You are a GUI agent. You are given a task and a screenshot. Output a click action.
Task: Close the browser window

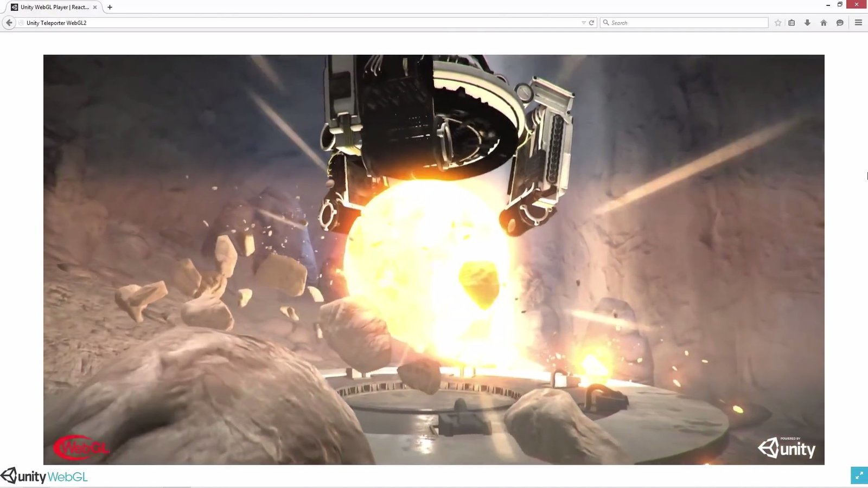pos(857,4)
